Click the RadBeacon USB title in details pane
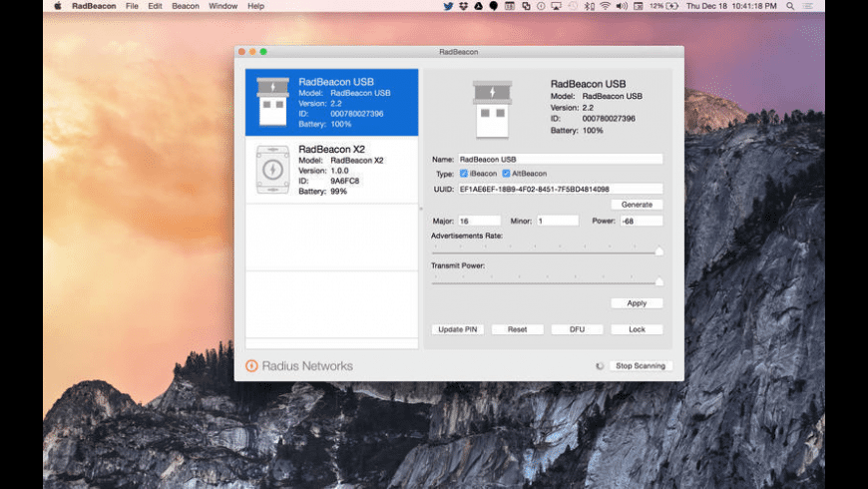The height and width of the screenshot is (489, 868). [588, 84]
